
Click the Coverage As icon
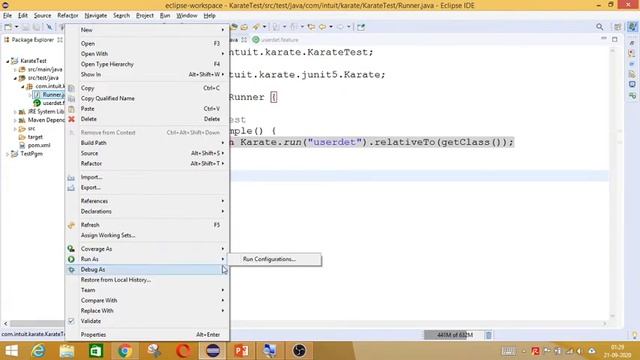(71, 249)
